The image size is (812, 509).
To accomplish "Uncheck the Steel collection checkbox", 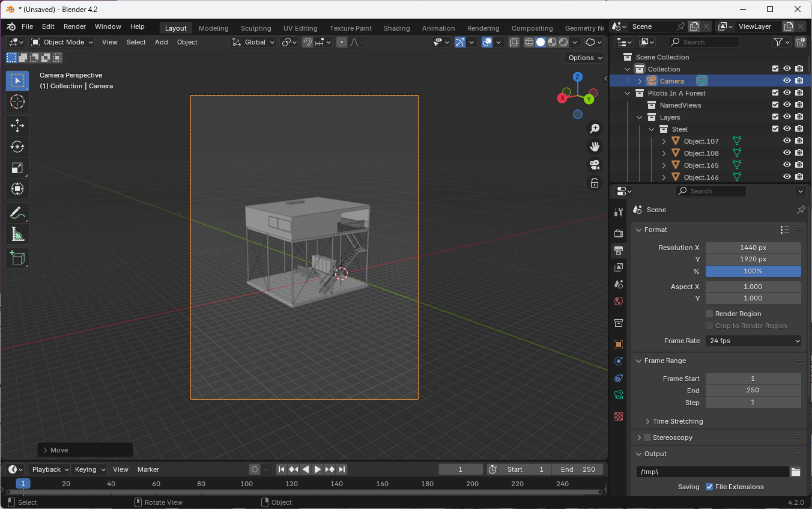I will pyautogui.click(x=775, y=129).
